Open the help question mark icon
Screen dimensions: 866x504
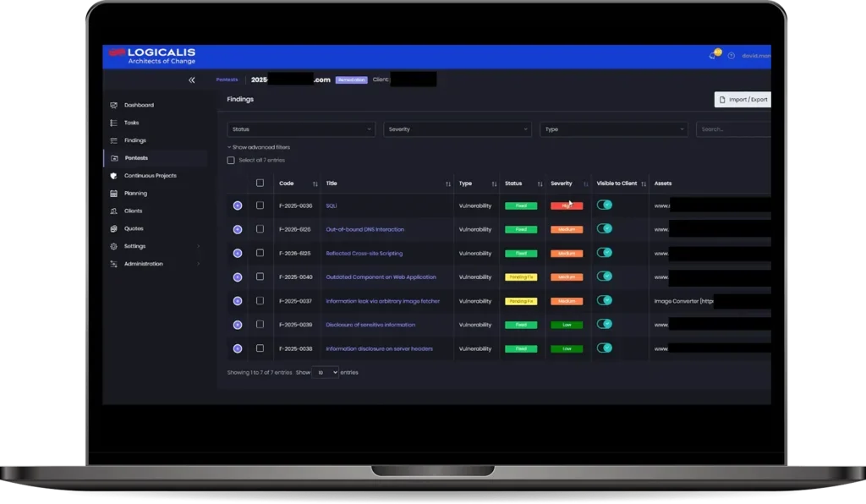click(x=732, y=56)
